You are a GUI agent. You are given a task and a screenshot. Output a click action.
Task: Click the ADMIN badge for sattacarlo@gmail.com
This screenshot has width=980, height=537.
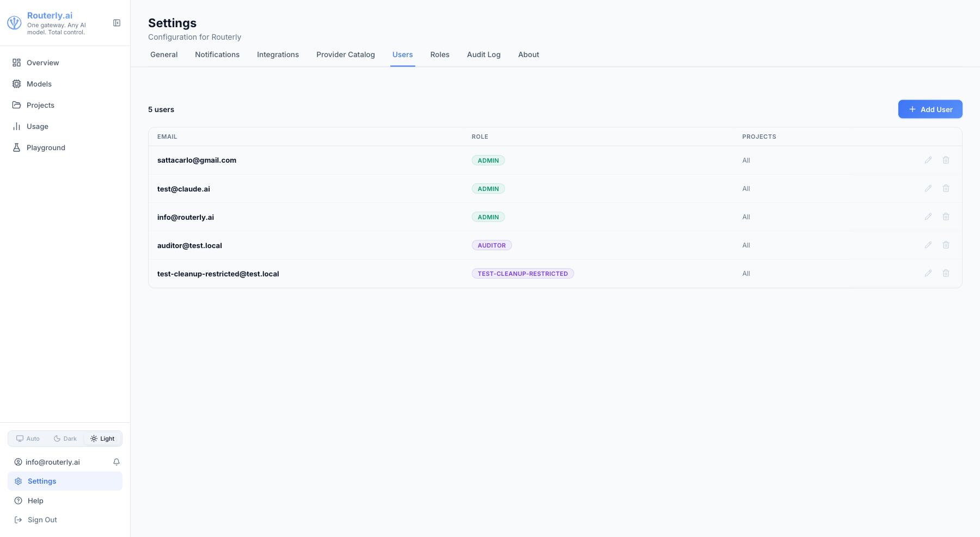pyautogui.click(x=488, y=161)
